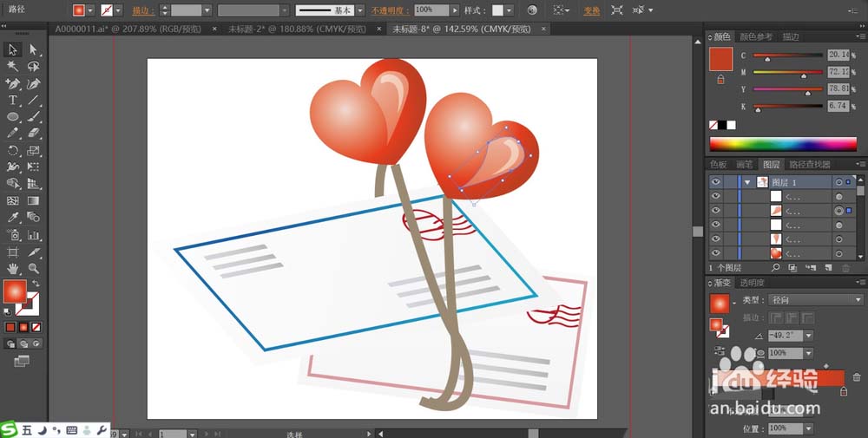The height and width of the screenshot is (438, 868).
Task: Collapse the 图层 1 disclosure triangle
Action: (x=748, y=182)
